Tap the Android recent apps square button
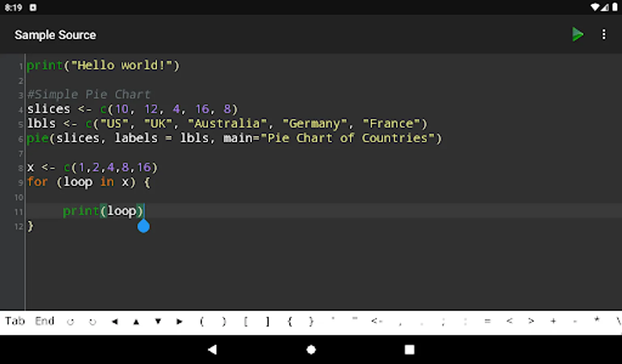622x364 pixels. tap(409, 349)
